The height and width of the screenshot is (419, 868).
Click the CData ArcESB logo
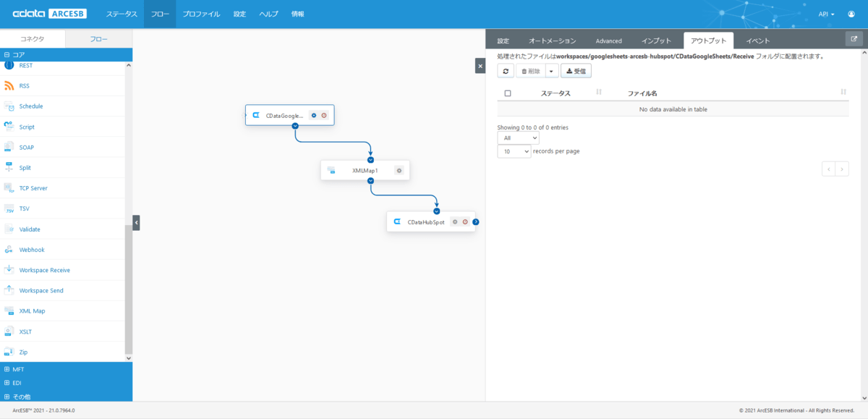click(50, 14)
